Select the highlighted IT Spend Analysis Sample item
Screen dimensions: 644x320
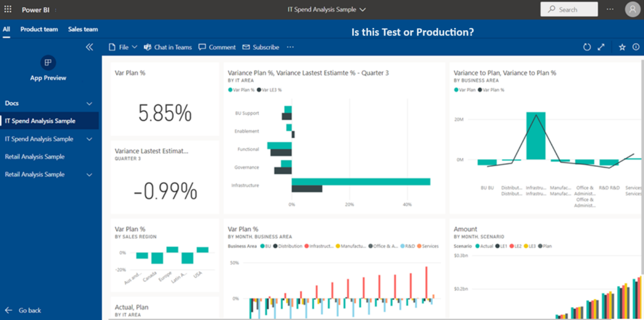[x=49, y=121]
